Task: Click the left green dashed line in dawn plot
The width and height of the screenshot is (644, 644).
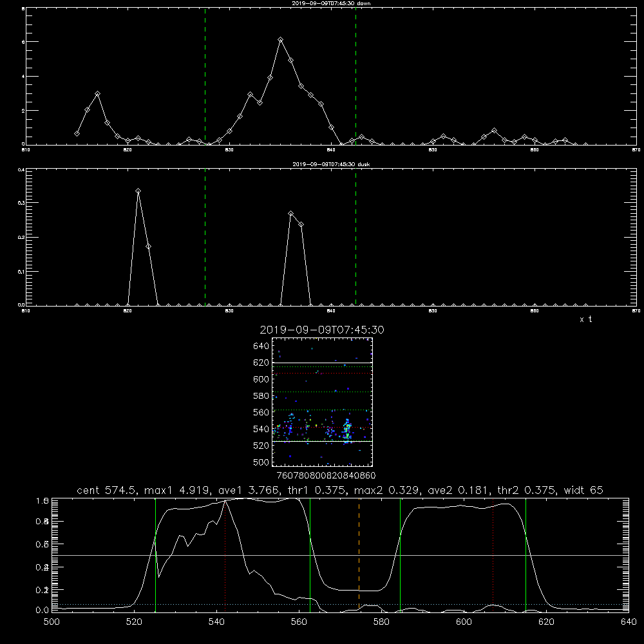Action: (205, 77)
